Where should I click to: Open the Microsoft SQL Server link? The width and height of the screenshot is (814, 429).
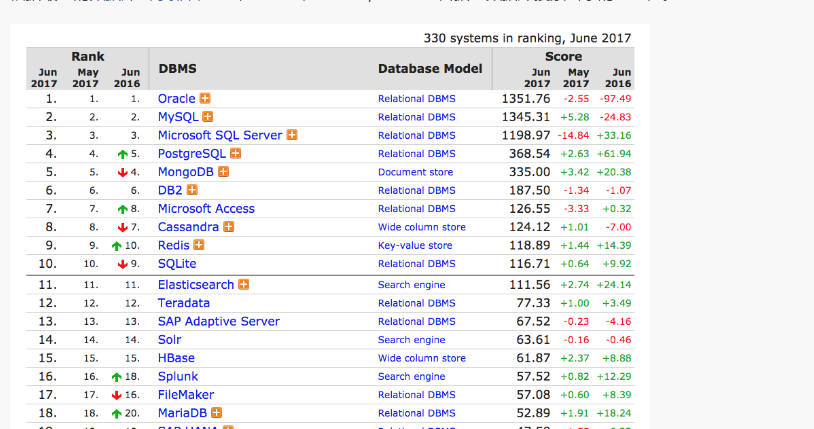tap(220, 135)
